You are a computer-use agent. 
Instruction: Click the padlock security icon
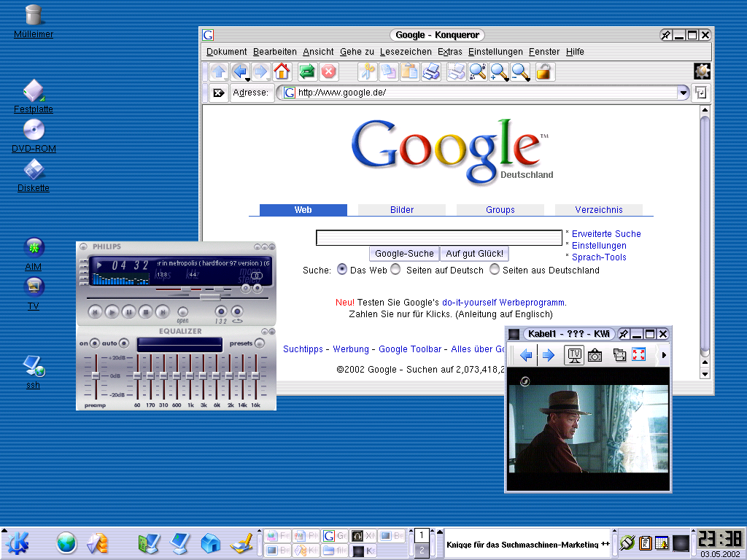click(544, 72)
